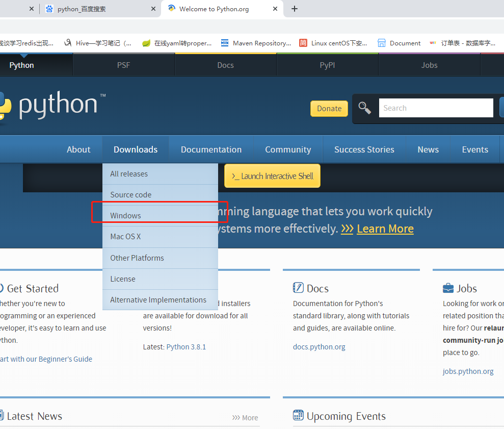This screenshot has width=504, height=429.
Task: Open the Beginner's Guide link
Action: click(46, 359)
